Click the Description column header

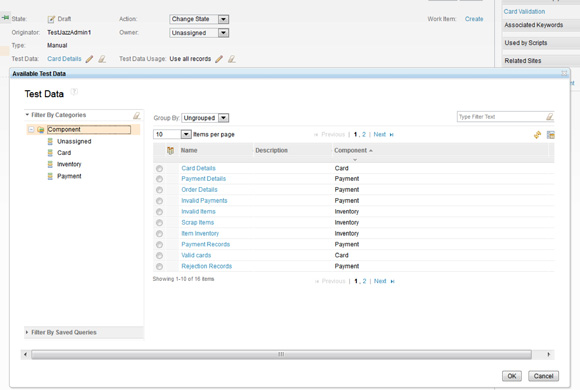coord(272,151)
